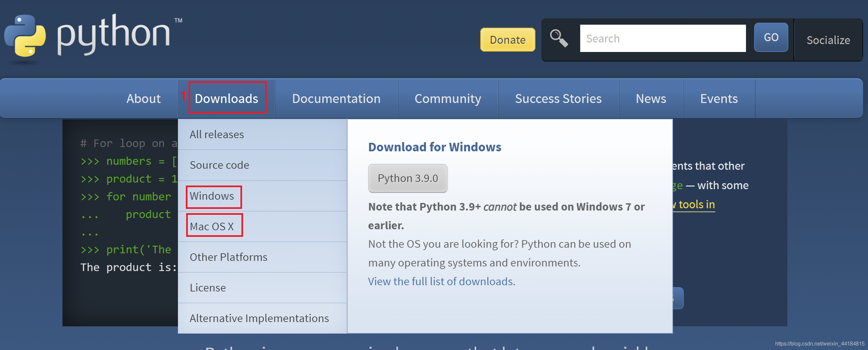Open the Socialize menu
Screen dimensions: 868x350
pyautogui.click(x=828, y=40)
